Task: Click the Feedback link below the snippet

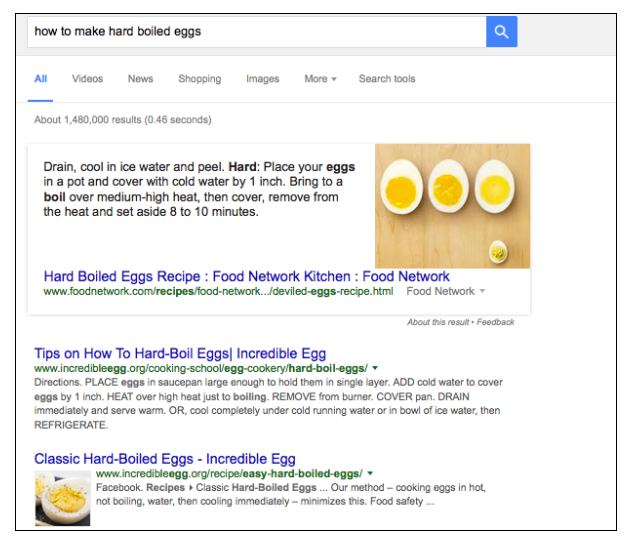Action: coord(495,322)
